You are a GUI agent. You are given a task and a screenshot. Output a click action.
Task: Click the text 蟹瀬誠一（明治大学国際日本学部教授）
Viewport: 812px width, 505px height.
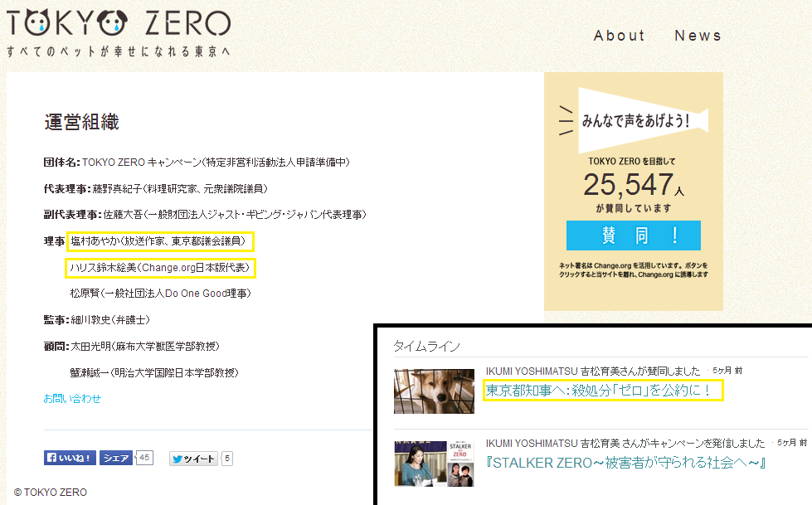click(154, 372)
